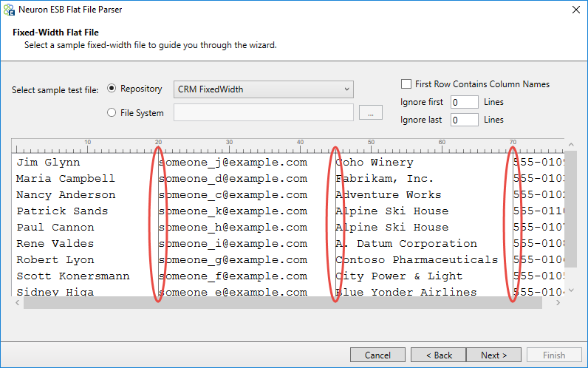Viewport: 588px width, 368px height.
Task: Close the Flat File Parser window
Action: click(x=576, y=10)
